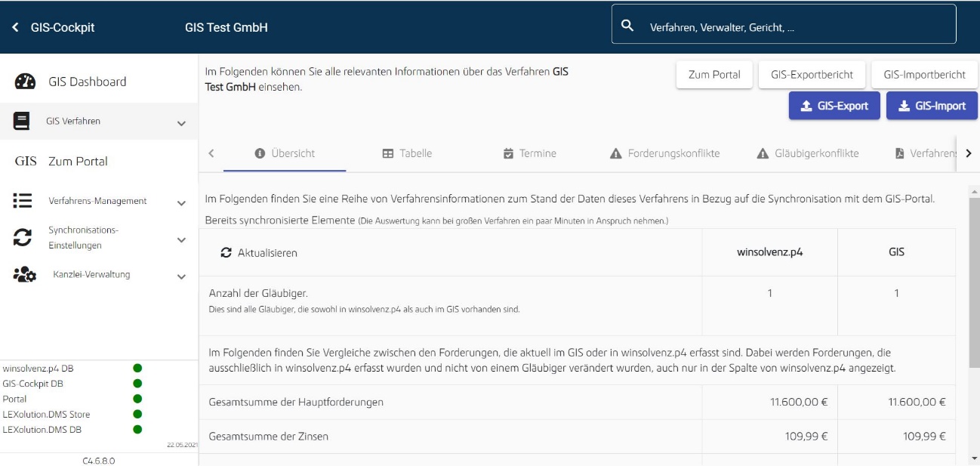This screenshot has width=980, height=466.
Task: Click the back arrow beside GIS-Cockpit
Action: [x=15, y=27]
